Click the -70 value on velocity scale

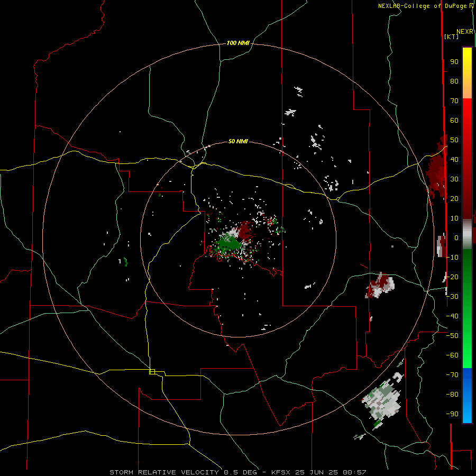click(452, 374)
